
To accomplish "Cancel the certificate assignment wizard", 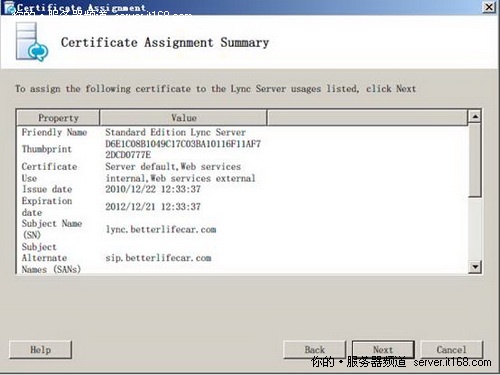I will 452,350.
